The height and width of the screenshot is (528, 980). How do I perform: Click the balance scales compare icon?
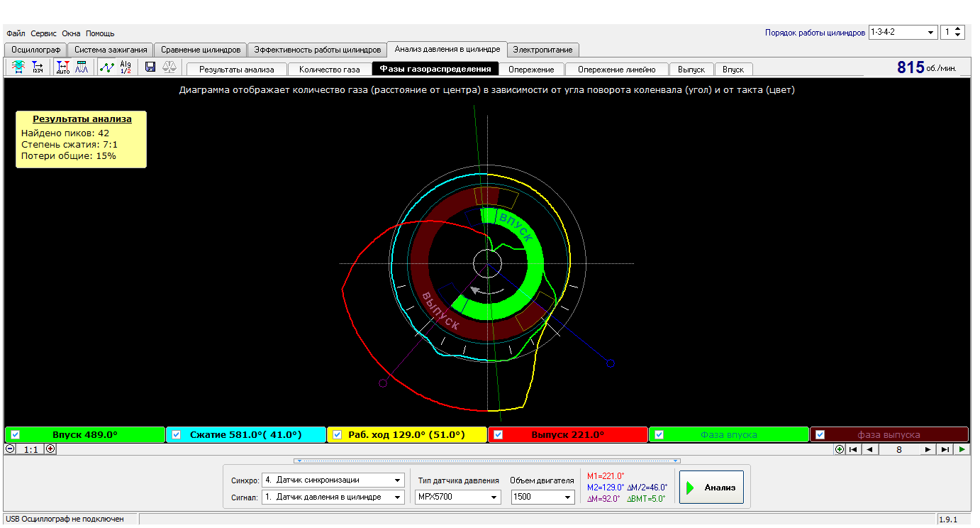point(169,67)
